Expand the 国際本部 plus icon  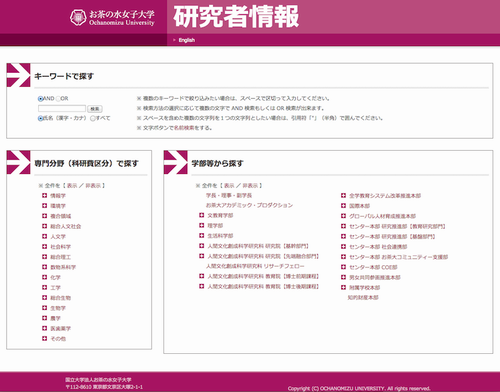pyautogui.click(x=343, y=206)
